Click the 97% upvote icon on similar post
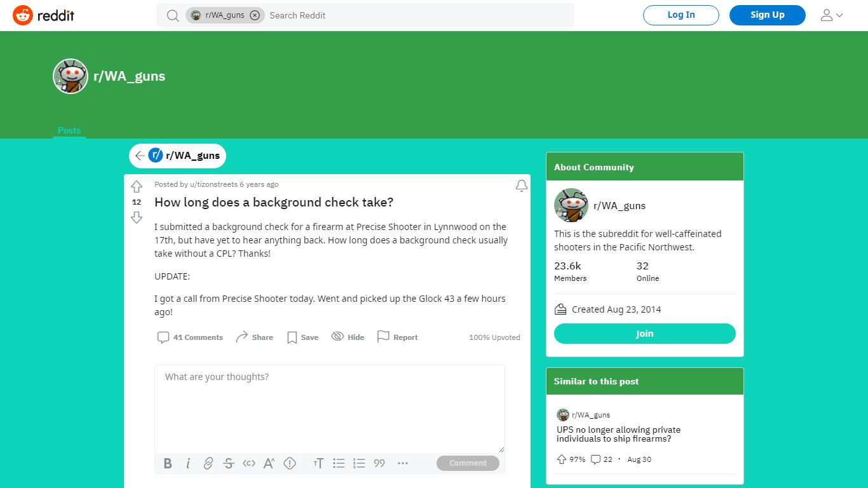Screen dimensions: 868x488 pyautogui.click(x=562, y=459)
